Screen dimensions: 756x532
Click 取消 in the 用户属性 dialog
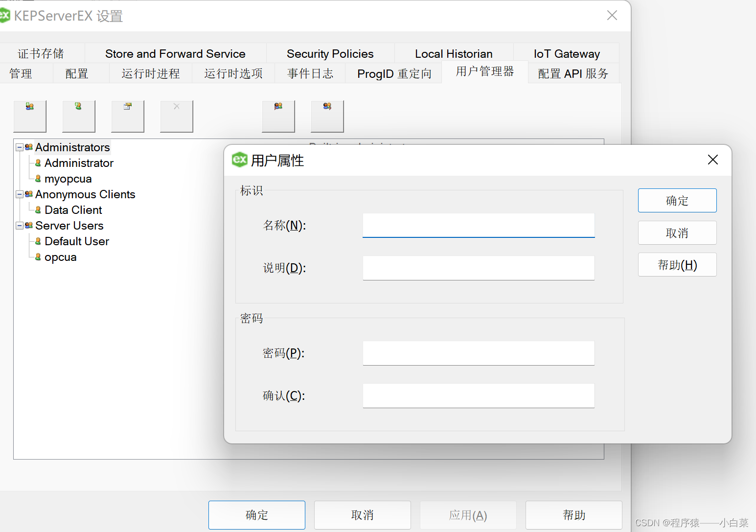point(677,233)
